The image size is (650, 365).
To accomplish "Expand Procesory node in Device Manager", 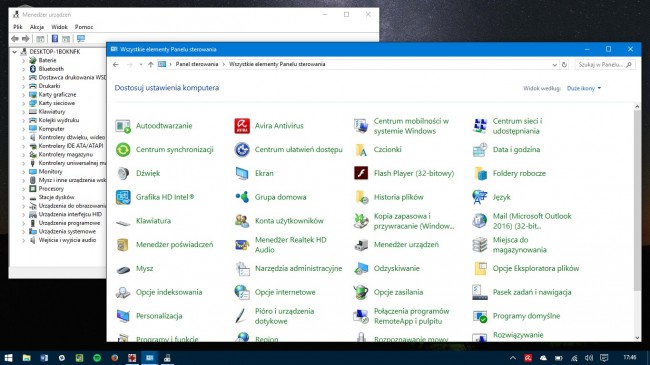I will point(24,189).
